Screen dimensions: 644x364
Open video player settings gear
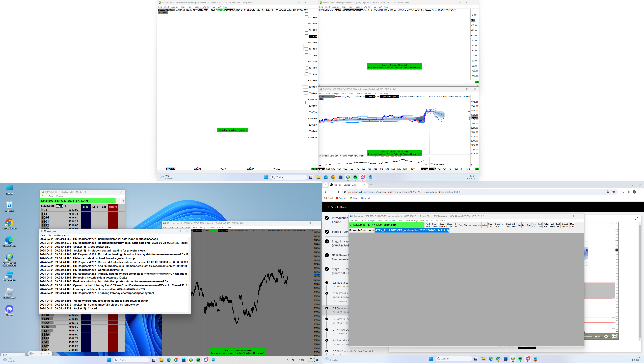(606, 336)
